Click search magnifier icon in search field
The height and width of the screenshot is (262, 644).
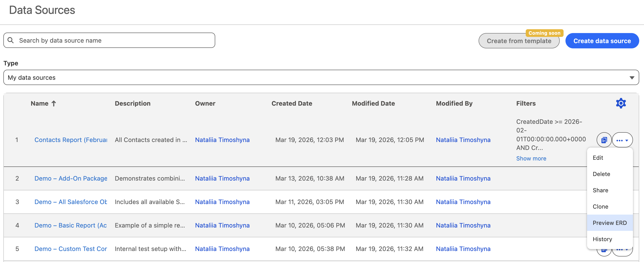[x=11, y=40]
